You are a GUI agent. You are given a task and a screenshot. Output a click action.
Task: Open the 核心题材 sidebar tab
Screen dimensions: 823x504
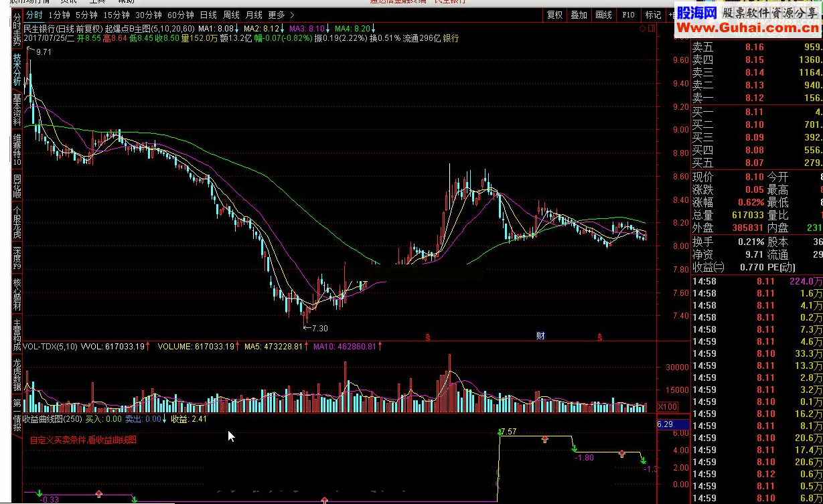(x=17, y=295)
